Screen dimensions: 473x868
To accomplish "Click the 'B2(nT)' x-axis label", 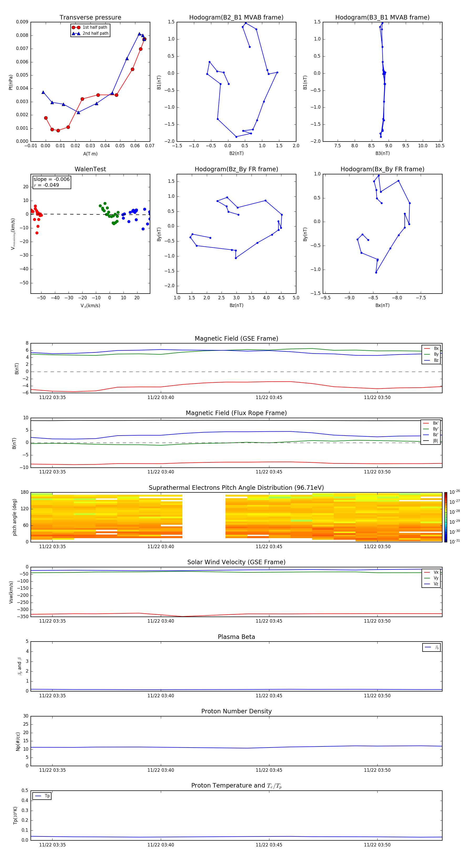I will 236,153.
